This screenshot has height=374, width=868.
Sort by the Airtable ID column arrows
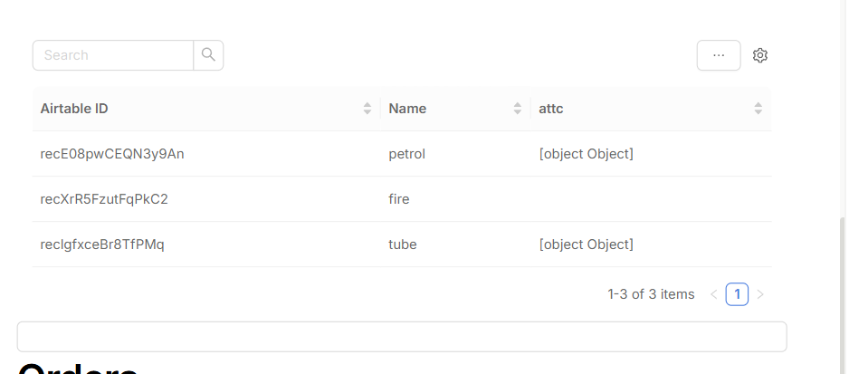(367, 109)
